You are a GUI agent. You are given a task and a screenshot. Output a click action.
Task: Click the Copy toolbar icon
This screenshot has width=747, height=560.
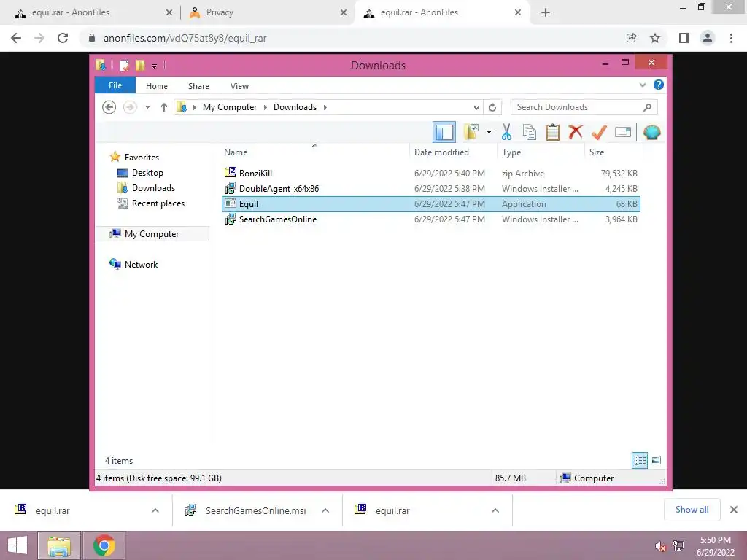pyautogui.click(x=530, y=132)
